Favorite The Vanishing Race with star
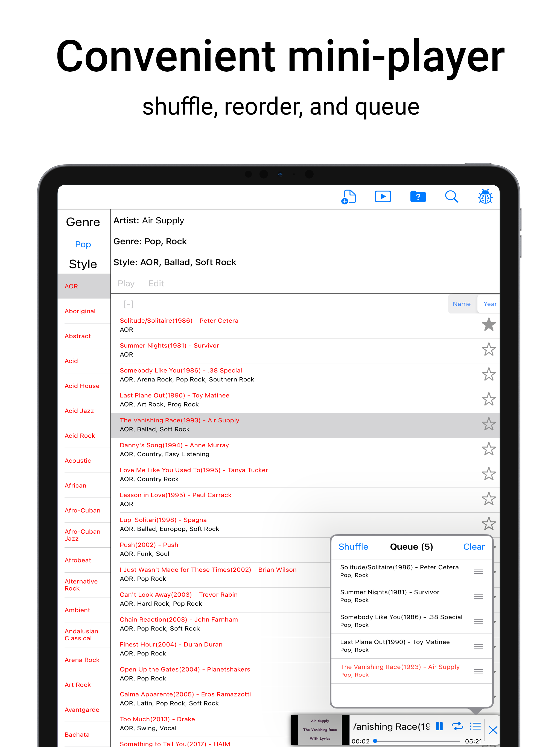 (488, 424)
